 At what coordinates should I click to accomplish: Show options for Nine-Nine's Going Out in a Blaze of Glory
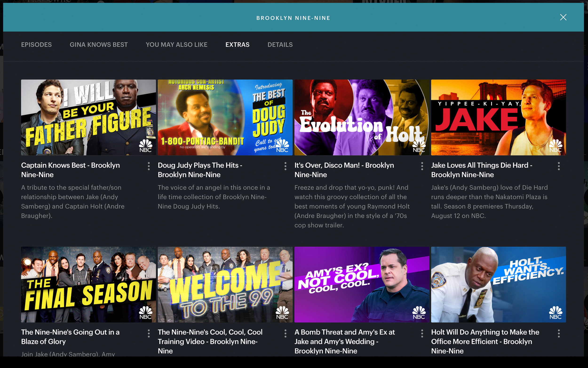click(x=149, y=333)
